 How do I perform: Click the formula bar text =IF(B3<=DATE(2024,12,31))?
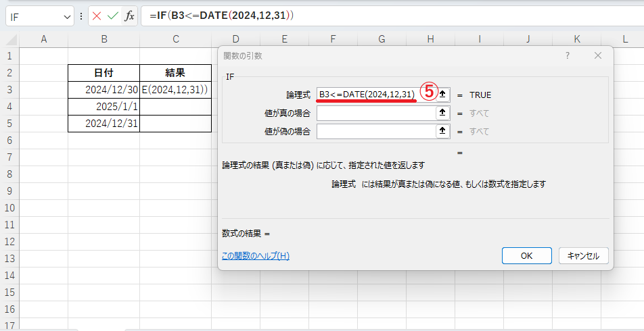click(222, 16)
